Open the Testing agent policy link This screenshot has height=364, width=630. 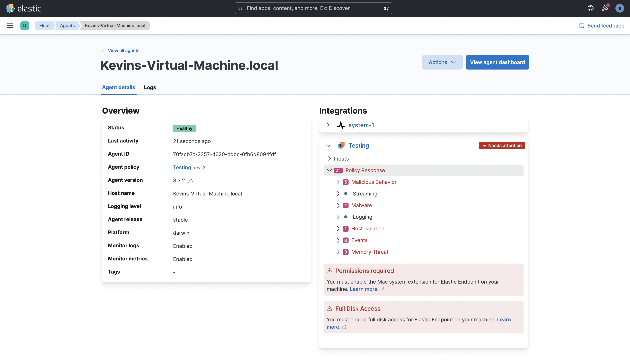[182, 167]
